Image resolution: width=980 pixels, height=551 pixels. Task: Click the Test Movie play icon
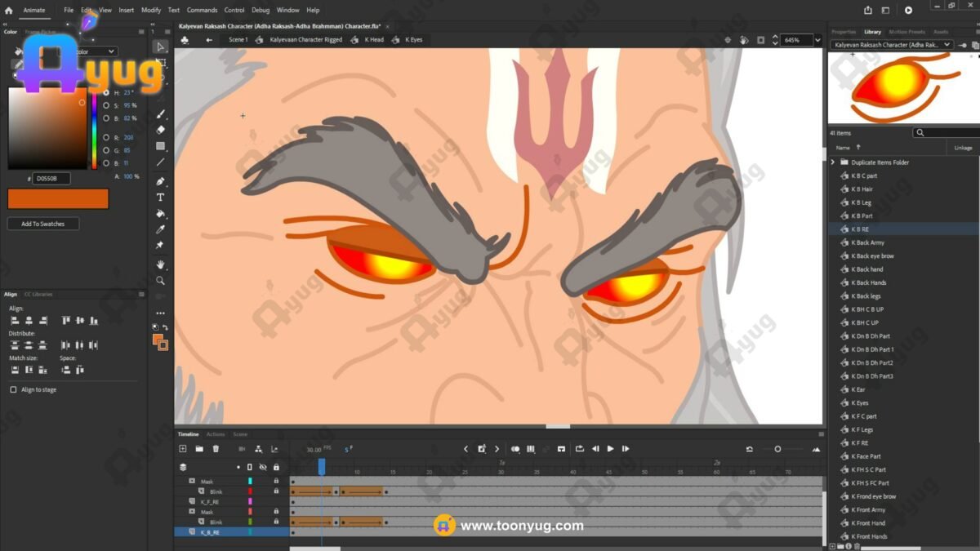coord(908,11)
